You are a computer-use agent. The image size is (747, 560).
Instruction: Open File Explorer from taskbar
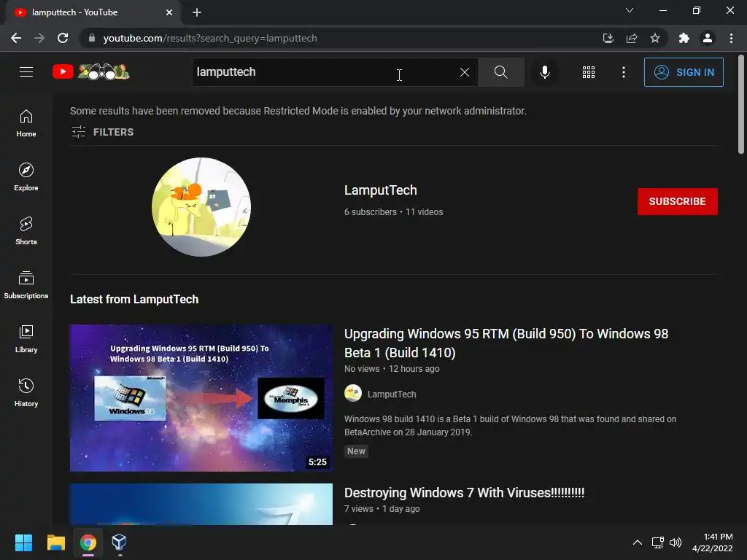(55, 542)
